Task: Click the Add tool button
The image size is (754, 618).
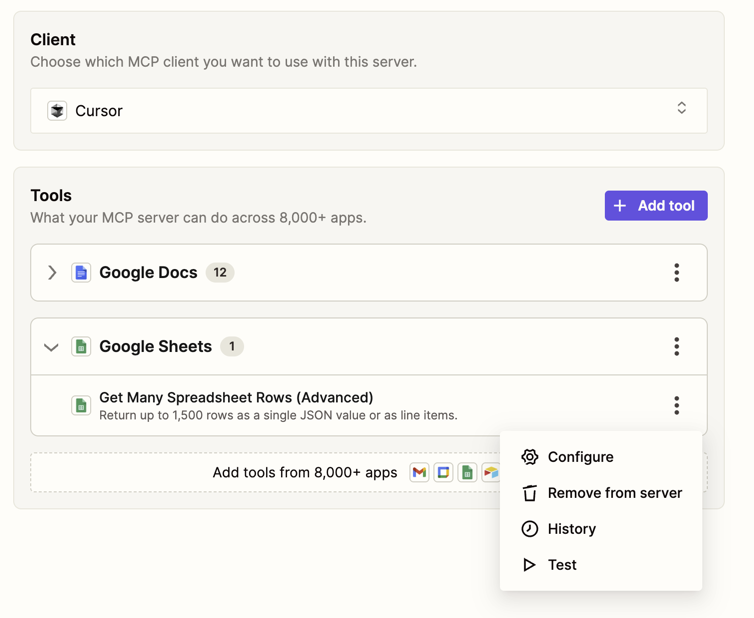Action: click(656, 206)
